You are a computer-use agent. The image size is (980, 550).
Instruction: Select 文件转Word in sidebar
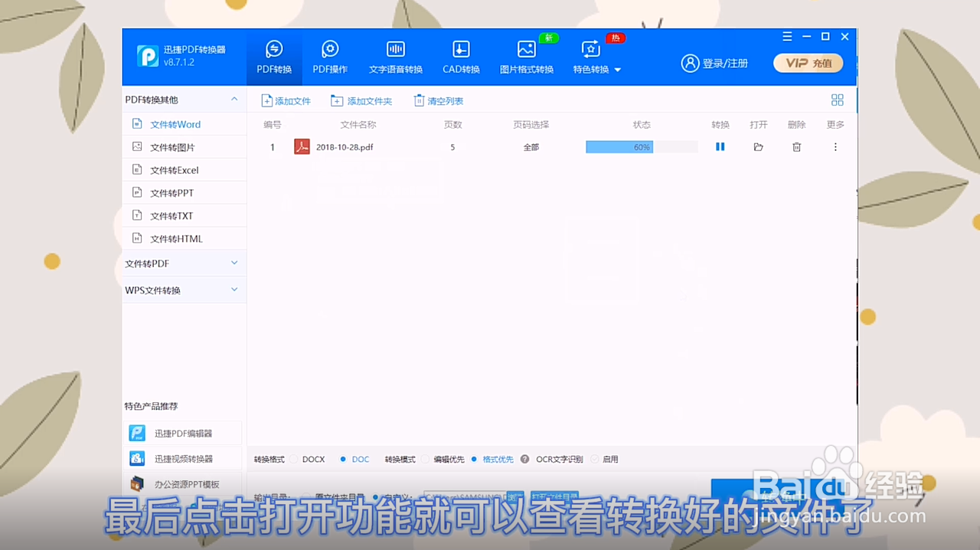(x=185, y=124)
